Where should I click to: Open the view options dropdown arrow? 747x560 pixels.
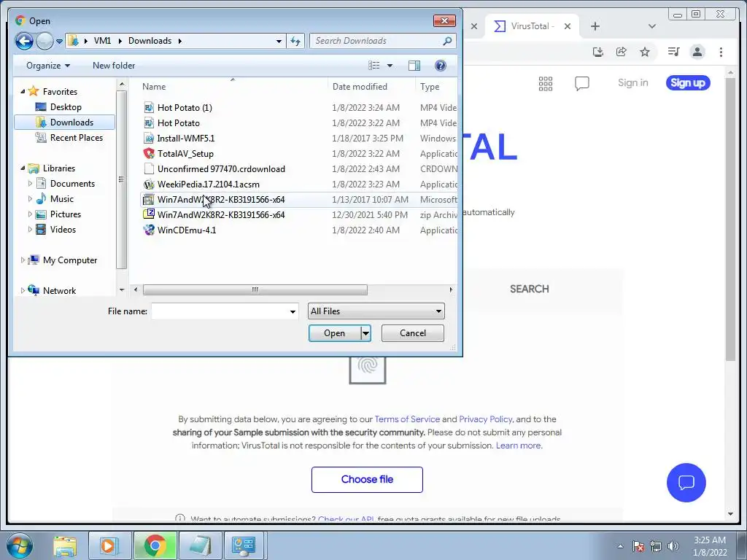(x=390, y=65)
